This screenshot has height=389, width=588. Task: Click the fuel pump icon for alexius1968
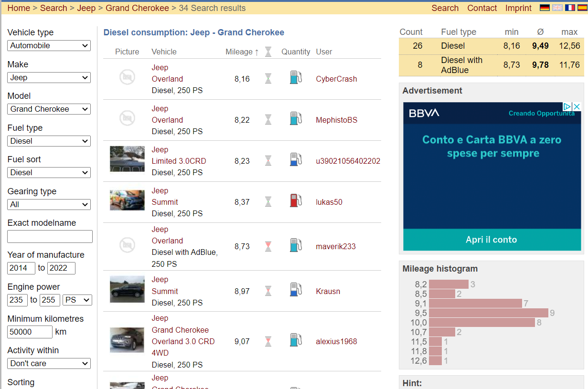pos(296,340)
